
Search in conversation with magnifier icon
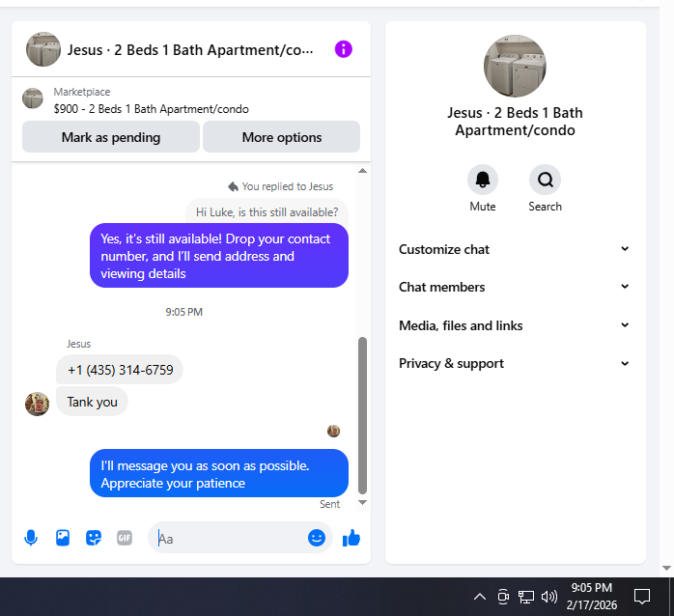pyautogui.click(x=545, y=180)
